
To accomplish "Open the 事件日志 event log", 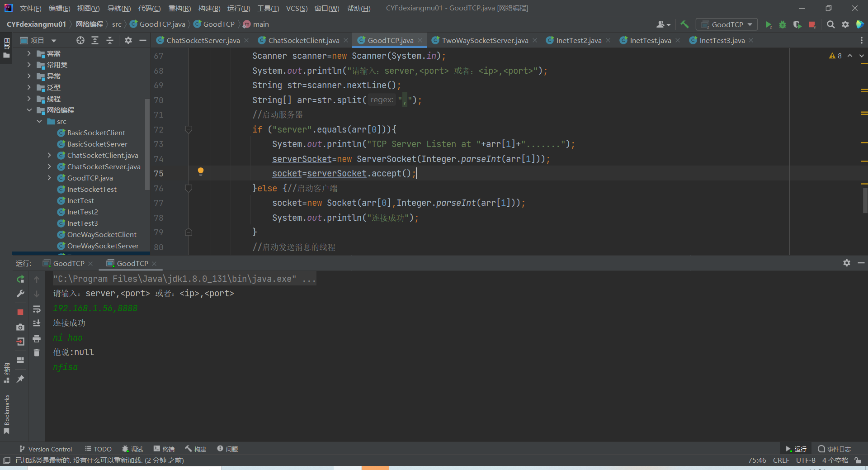I will (835, 449).
